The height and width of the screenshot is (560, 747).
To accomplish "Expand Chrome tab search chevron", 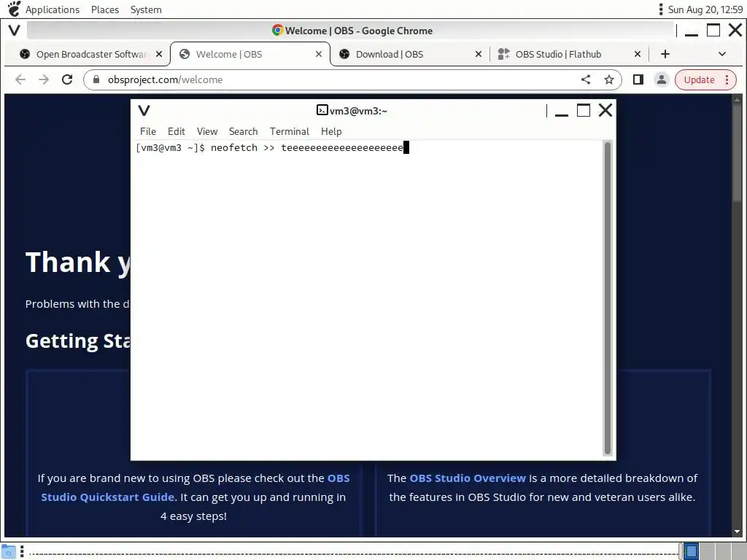I will click(722, 54).
